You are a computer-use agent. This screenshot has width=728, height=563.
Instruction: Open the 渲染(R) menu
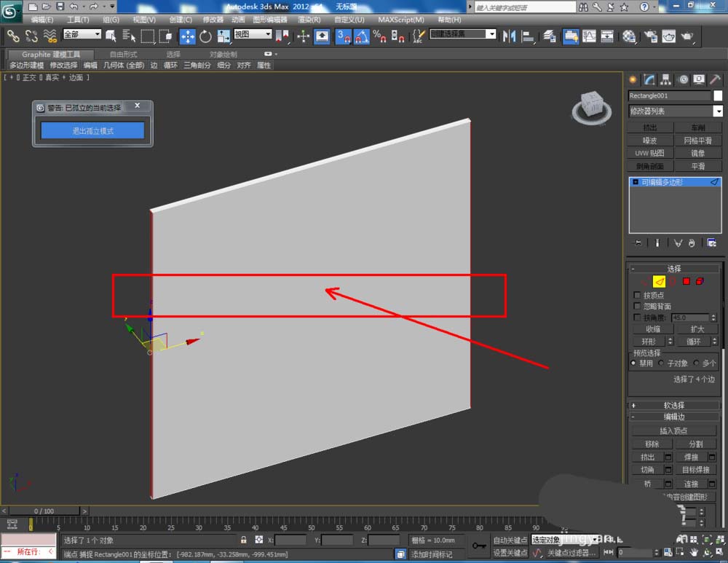point(309,20)
